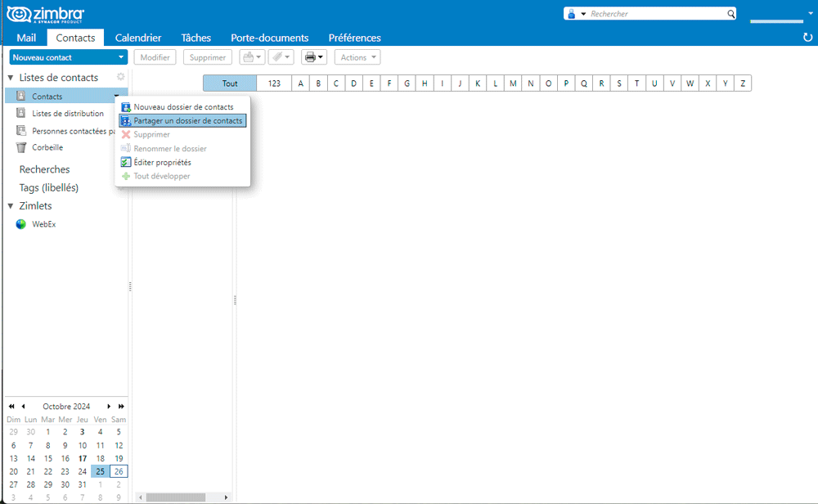
Task: Collapse the Listes de contacts section
Action: [x=11, y=77]
